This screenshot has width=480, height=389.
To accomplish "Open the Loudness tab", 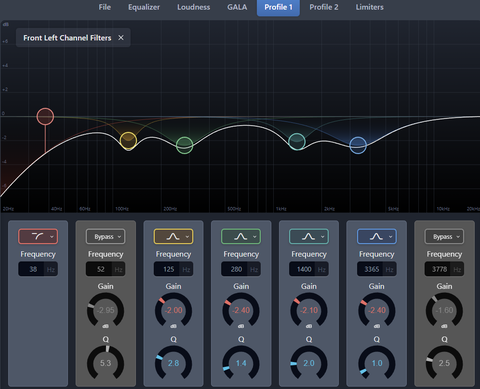I will point(194,7).
